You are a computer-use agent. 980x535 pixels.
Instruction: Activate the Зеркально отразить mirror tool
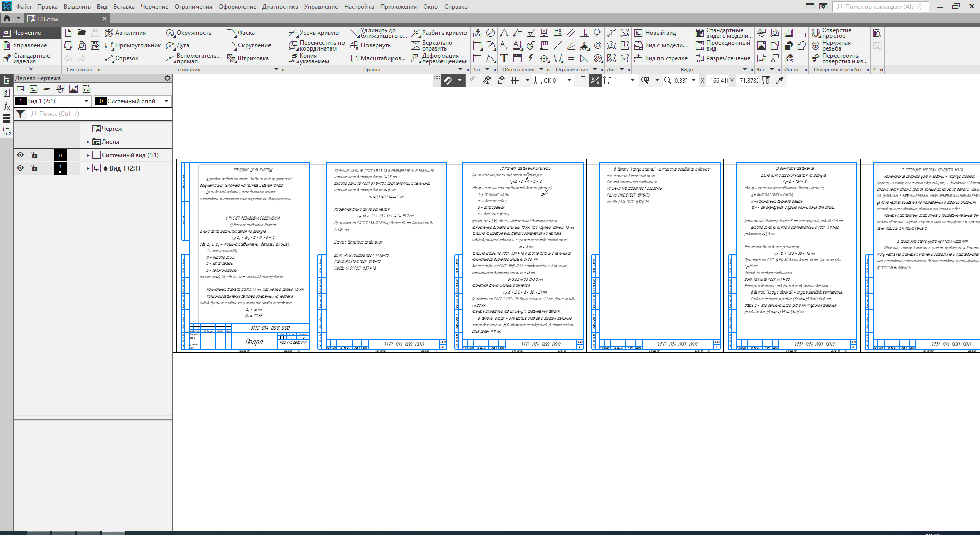pos(432,46)
